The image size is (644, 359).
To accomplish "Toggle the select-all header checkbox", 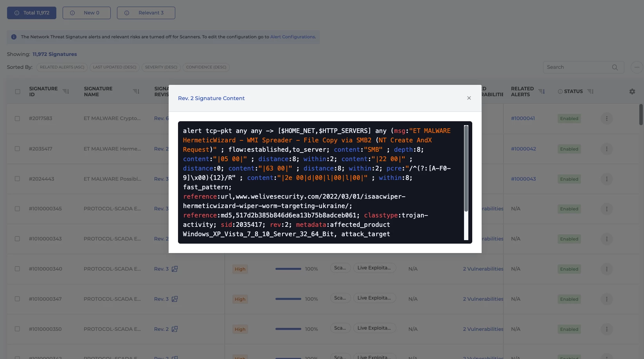I will 18,92.
